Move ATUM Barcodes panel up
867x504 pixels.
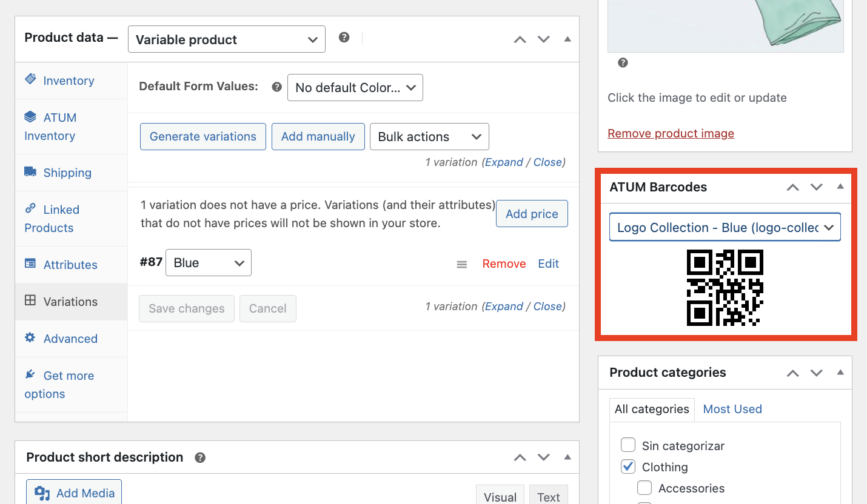[792, 187]
